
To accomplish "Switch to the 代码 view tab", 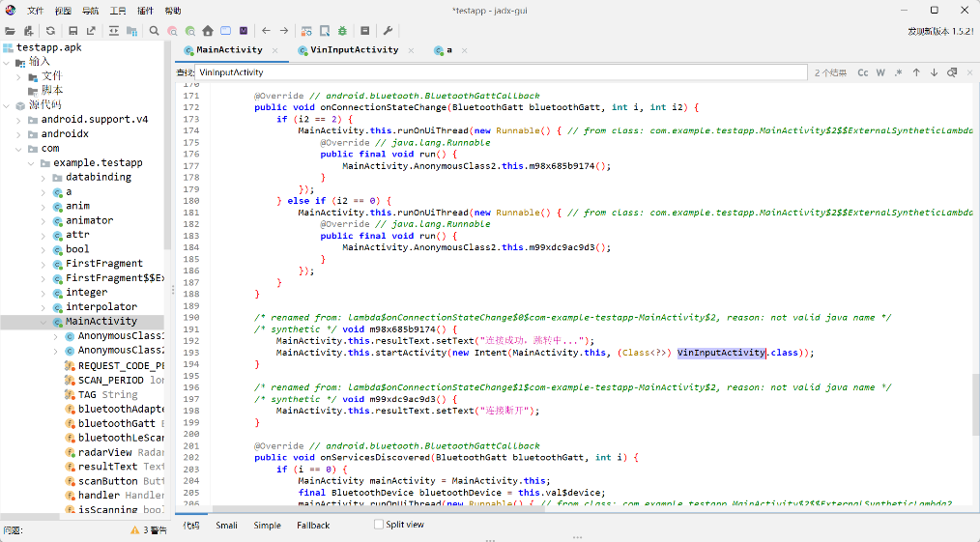I will point(191,526).
